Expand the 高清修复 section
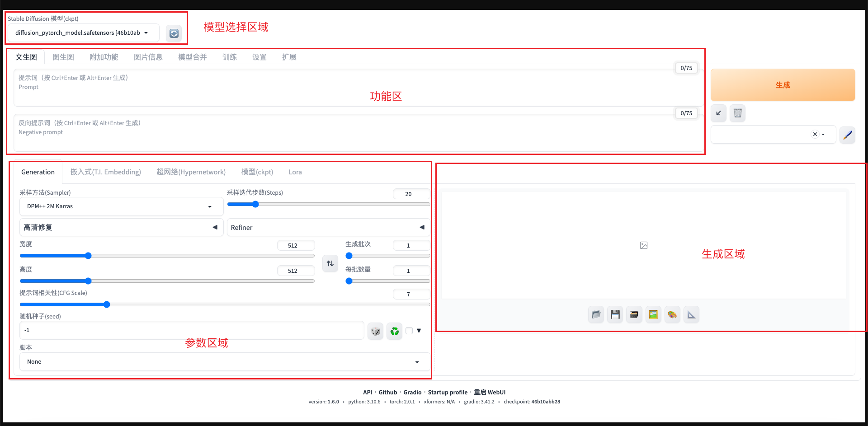 (x=121, y=227)
